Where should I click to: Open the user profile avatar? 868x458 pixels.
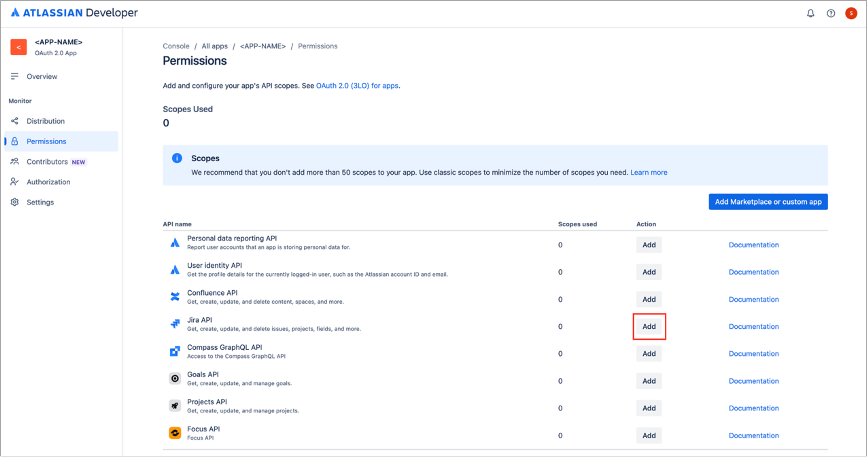tap(851, 13)
